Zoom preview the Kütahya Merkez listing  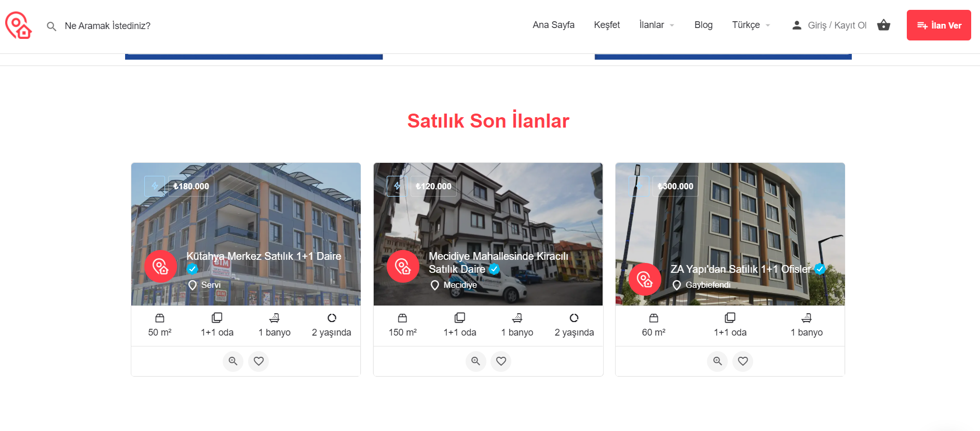click(233, 361)
